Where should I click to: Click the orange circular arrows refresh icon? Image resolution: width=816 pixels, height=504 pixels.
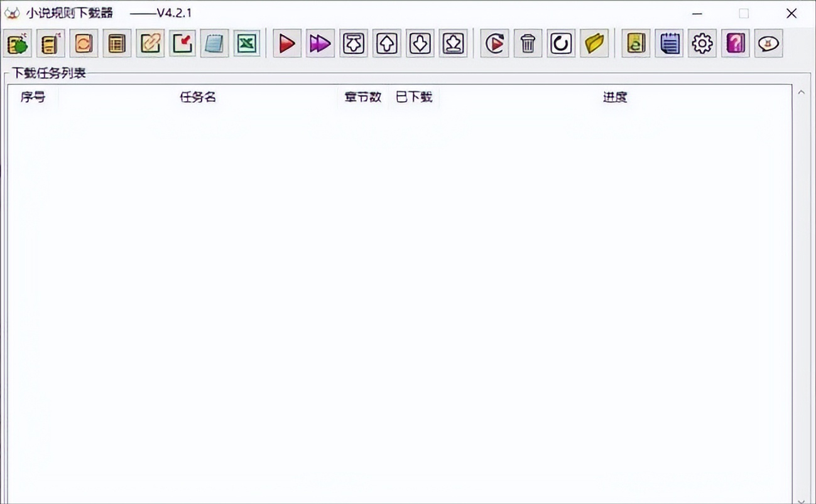[84, 43]
